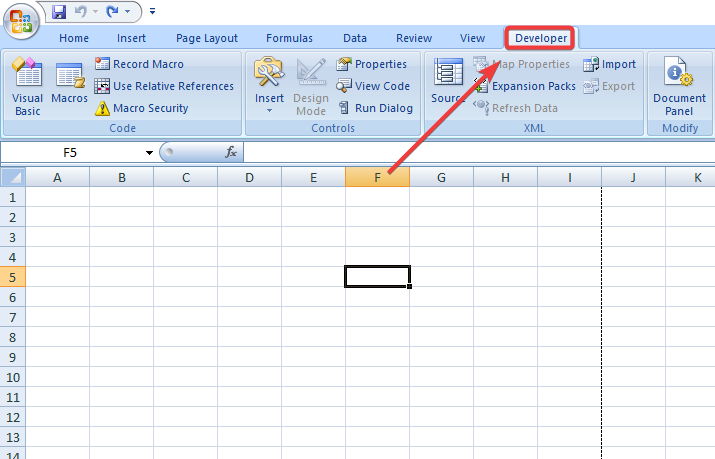Click the Save icon in Quick Access Toolbar

[59, 11]
